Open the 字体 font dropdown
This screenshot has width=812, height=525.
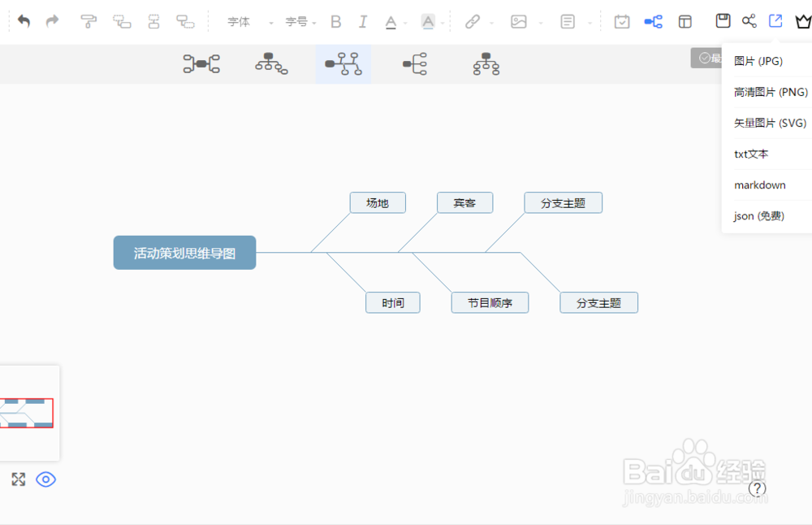pos(240,22)
